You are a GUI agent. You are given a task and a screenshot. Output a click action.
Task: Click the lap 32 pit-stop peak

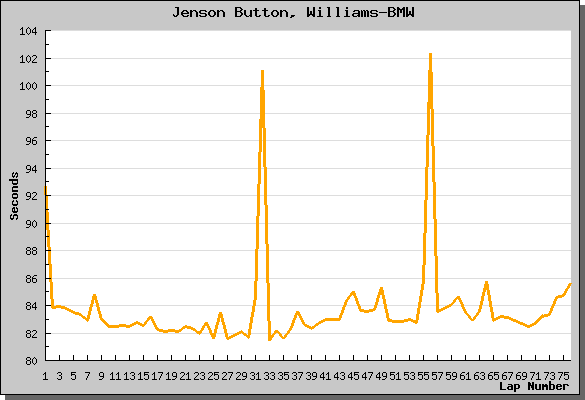pyautogui.click(x=263, y=72)
